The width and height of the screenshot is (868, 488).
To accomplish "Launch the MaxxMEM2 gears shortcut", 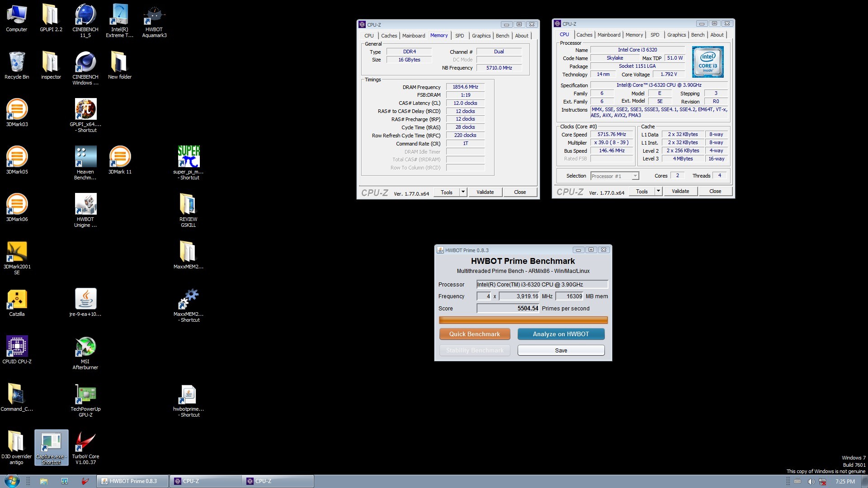I will (x=189, y=305).
